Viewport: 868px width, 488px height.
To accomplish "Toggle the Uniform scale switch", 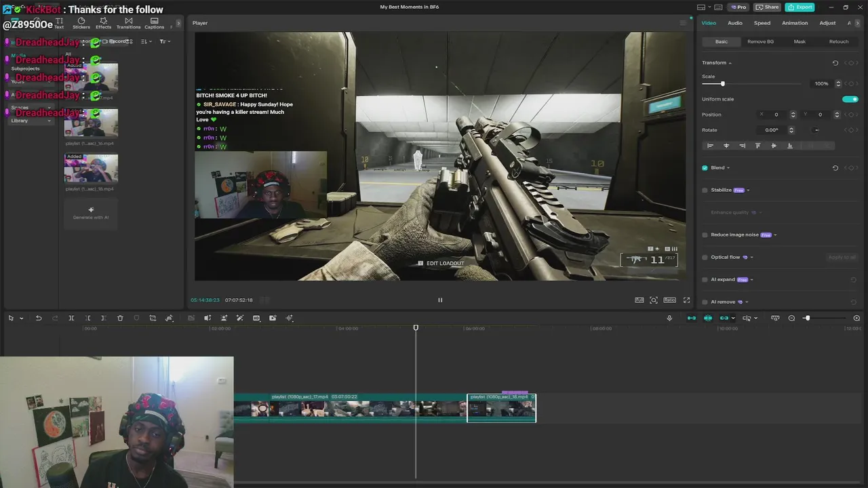I will click(850, 99).
